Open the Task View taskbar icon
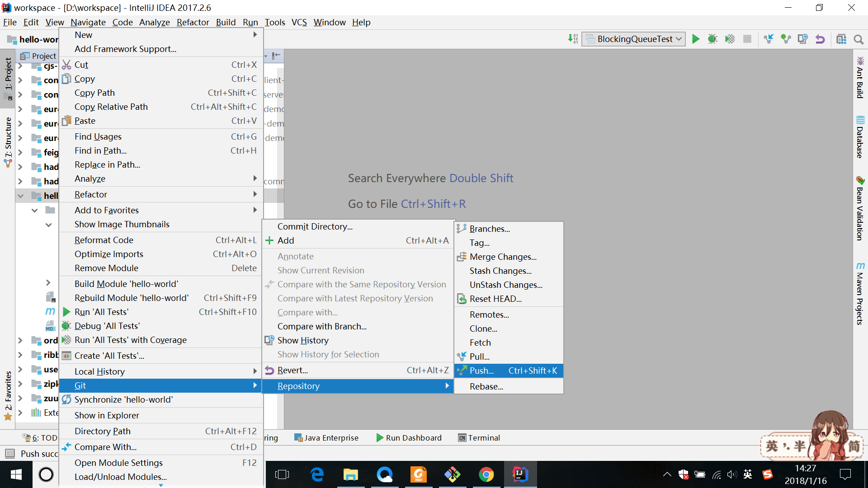Screen dimensions: 868x488 click(x=282, y=474)
